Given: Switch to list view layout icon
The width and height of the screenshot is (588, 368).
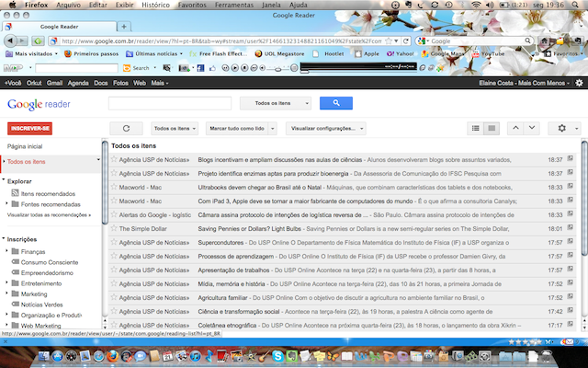Looking at the screenshot, I should (476, 129).
